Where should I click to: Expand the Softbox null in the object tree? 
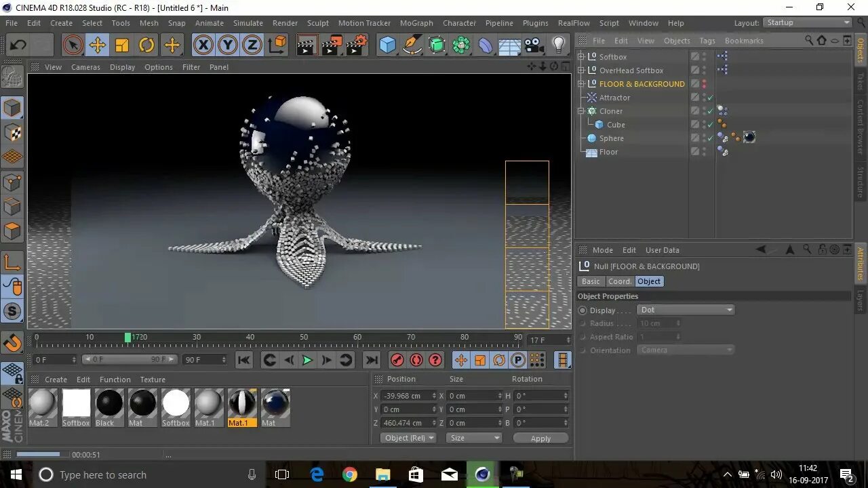tap(581, 57)
